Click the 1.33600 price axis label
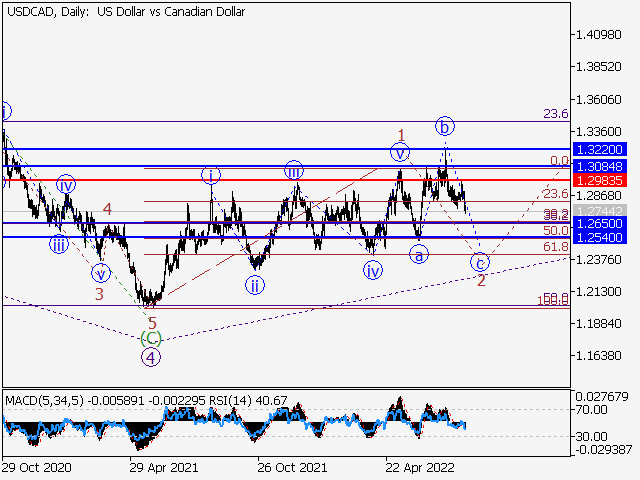The width and height of the screenshot is (640, 480). coord(598,131)
